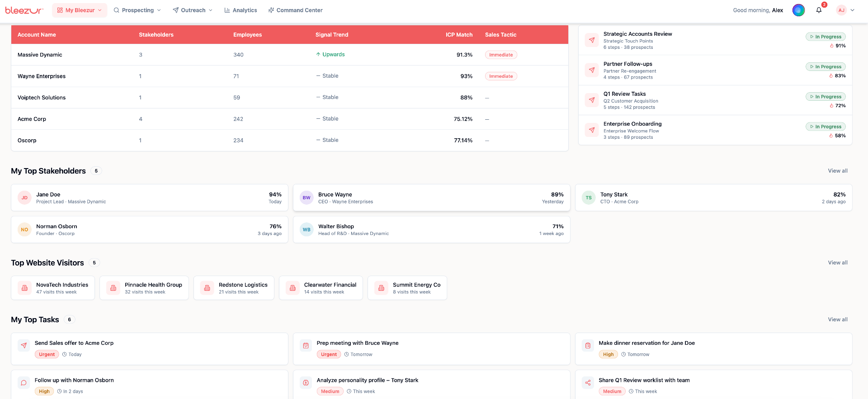Sort by Account Name column header
This screenshot has height=399, width=868.
(37, 35)
